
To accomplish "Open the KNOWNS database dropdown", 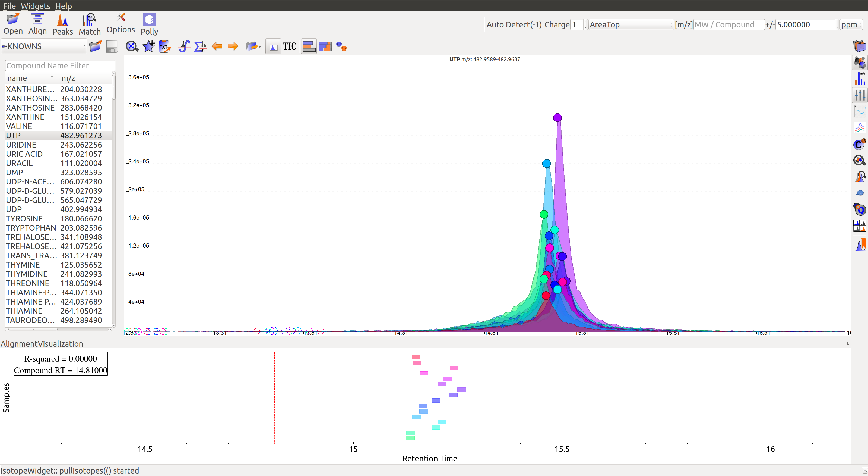I will point(44,46).
